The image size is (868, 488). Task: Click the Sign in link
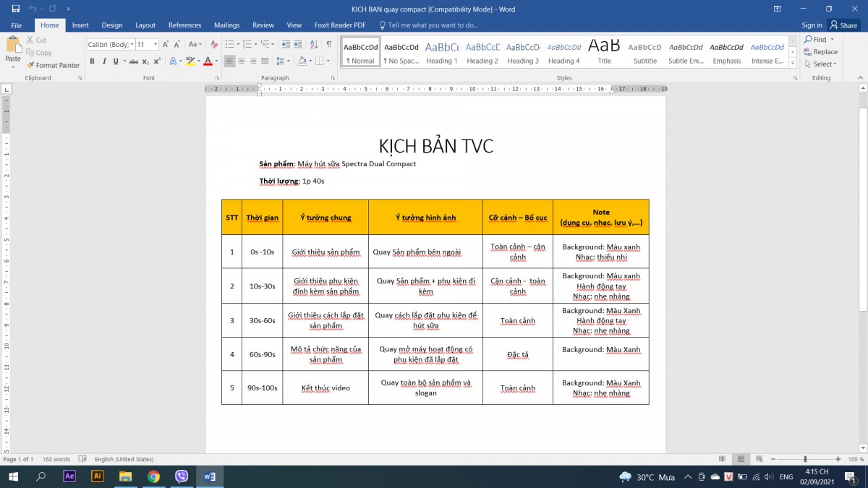click(812, 25)
